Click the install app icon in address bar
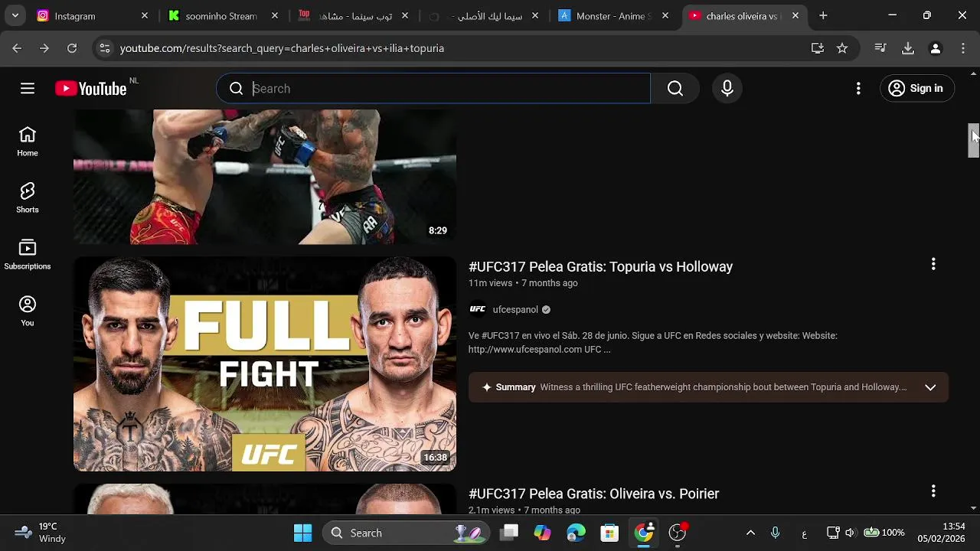The width and height of the screenshot is (980, 551). coord(818,48)
